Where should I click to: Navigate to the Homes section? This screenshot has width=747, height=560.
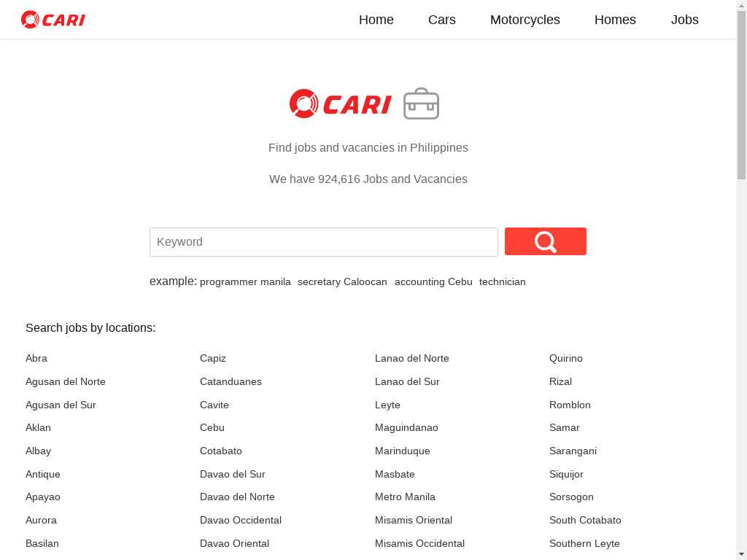pos(614,20)
